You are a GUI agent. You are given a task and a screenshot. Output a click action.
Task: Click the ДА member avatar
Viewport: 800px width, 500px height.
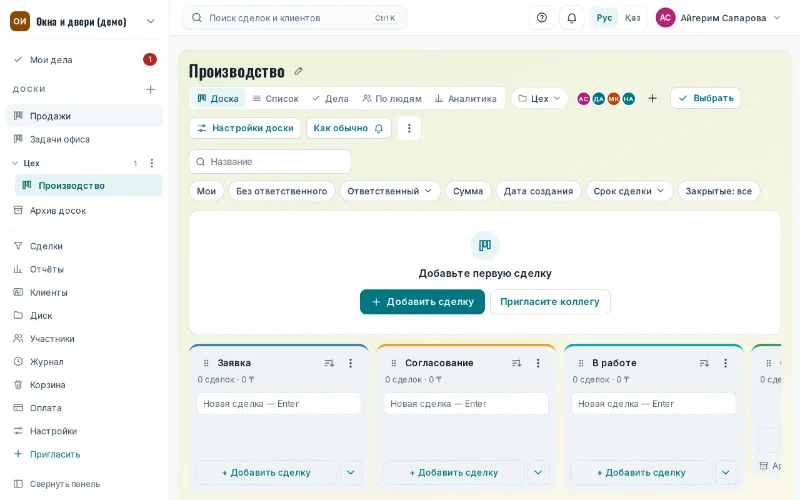598,99
